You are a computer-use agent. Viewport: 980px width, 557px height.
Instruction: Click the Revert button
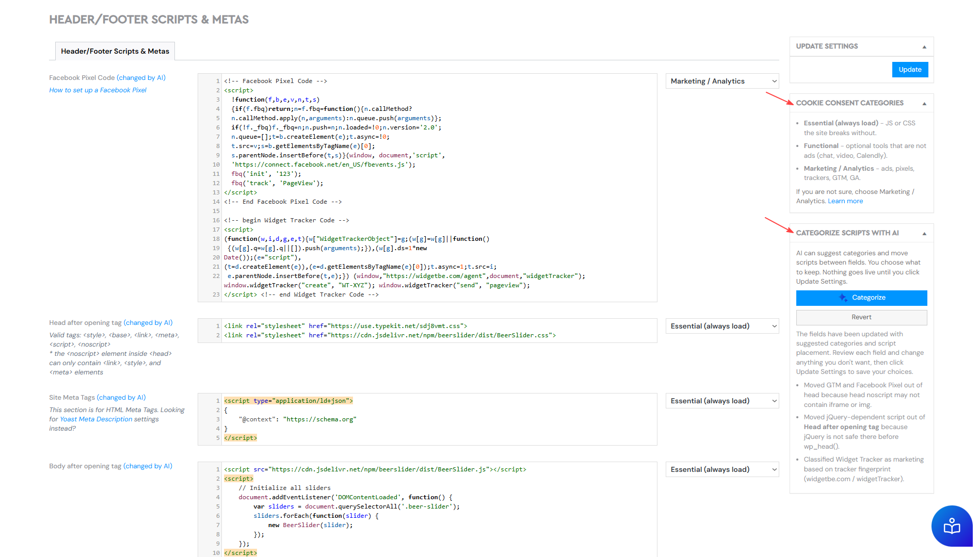click(x=861, y=317)
